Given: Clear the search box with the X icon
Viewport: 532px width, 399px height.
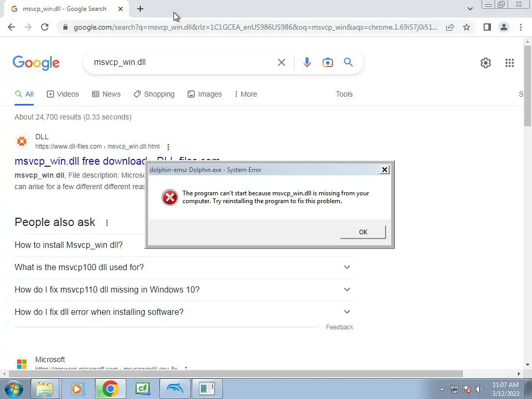Looking at the screenshot, I should click(281, 62).
